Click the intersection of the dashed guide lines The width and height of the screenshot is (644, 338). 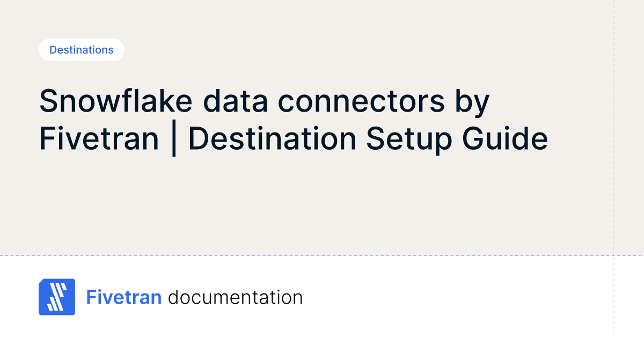(x=613, y=255)
